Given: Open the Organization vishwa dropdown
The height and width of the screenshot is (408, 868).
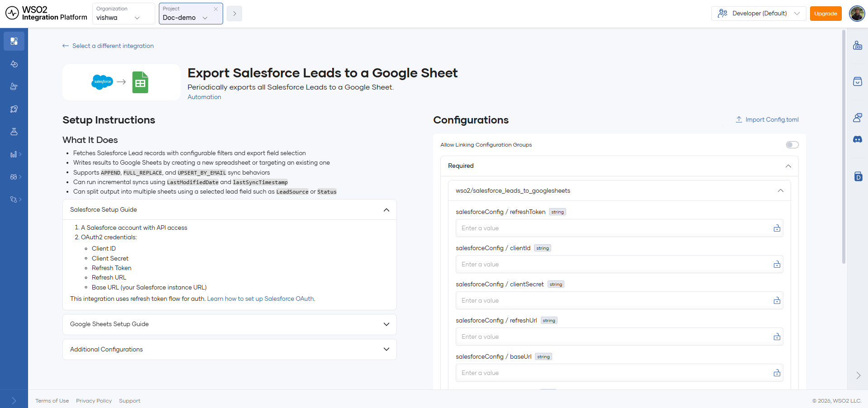Looking at the screenshot, I should [x=124, y=14].
